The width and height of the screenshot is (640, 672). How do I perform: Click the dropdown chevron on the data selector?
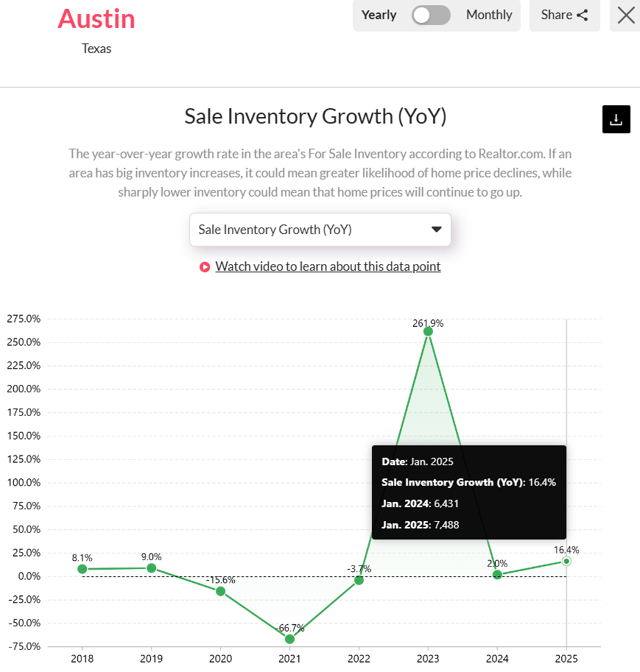[x=437, y=229]
